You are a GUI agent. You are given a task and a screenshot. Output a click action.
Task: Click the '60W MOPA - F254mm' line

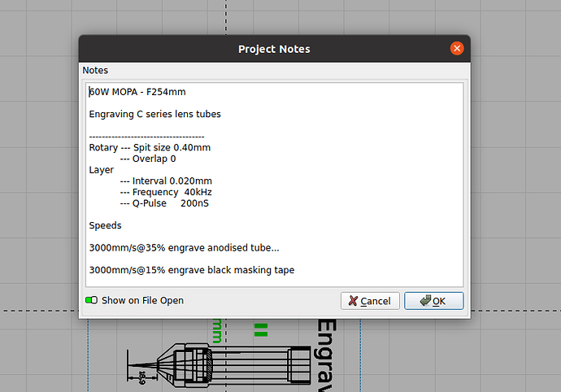click(137, 92)
